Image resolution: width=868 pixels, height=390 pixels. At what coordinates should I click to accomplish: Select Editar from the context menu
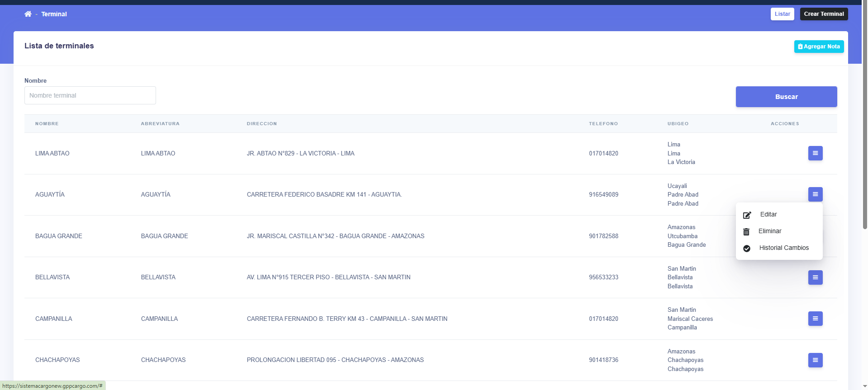point(768,214)
